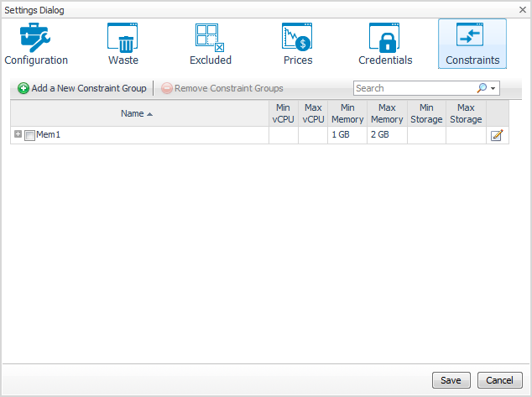Open the search options dropdown arrow
The width and height of the screenshot is (532, 397).
493,89
